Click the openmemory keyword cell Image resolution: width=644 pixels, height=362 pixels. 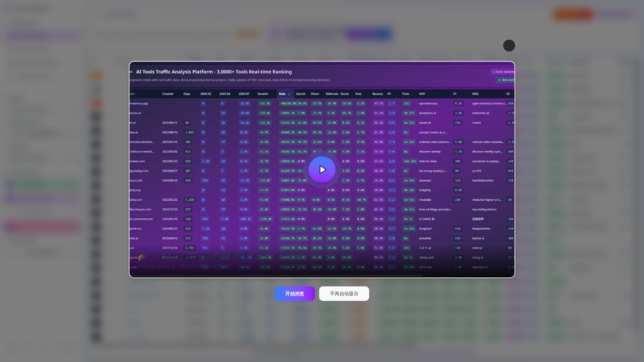[428, 104]
